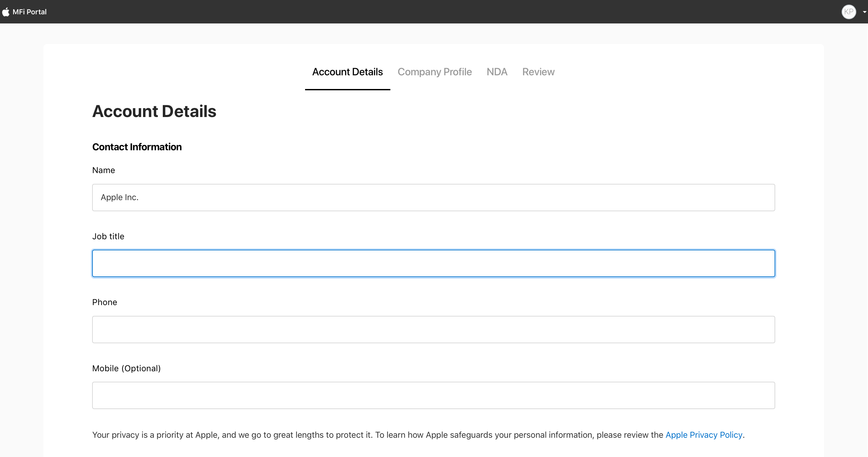Go to the NDA tab
This screenshot has height=457, width=868.
497,72
